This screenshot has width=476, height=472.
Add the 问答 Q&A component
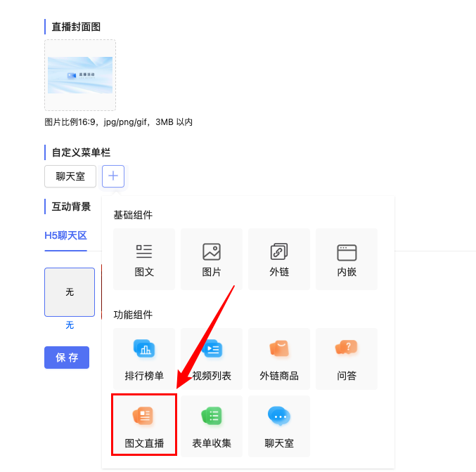[x=347, y=359]
